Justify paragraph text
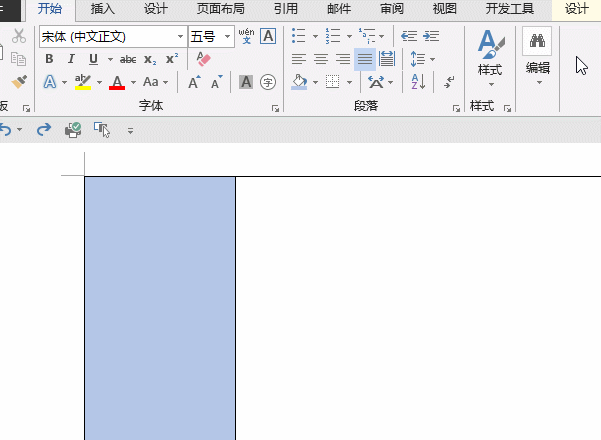The image size is (601, 440). coord(365,59)
